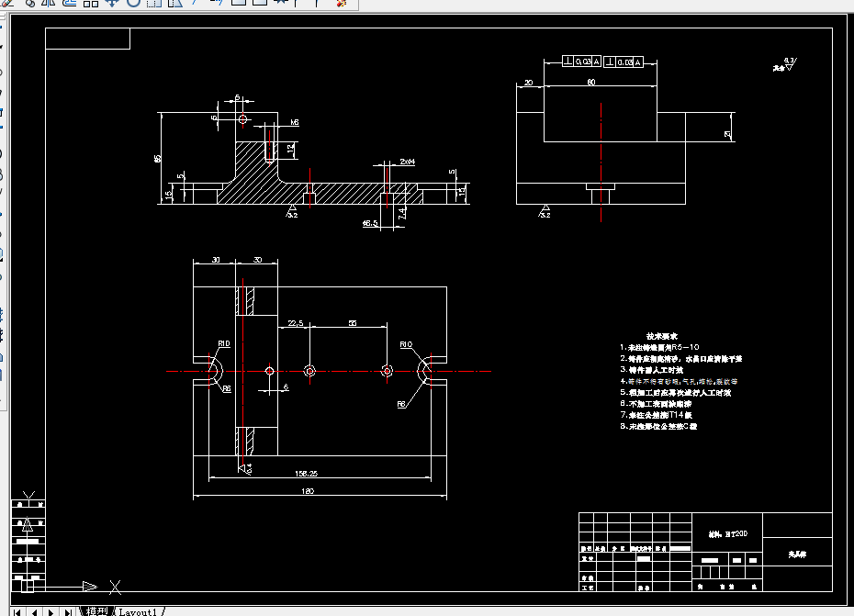Viewport: 854px width, 616px height.
Task: Select the first perpendicularity tolerance frame 0.03 A
Action: 581,62
